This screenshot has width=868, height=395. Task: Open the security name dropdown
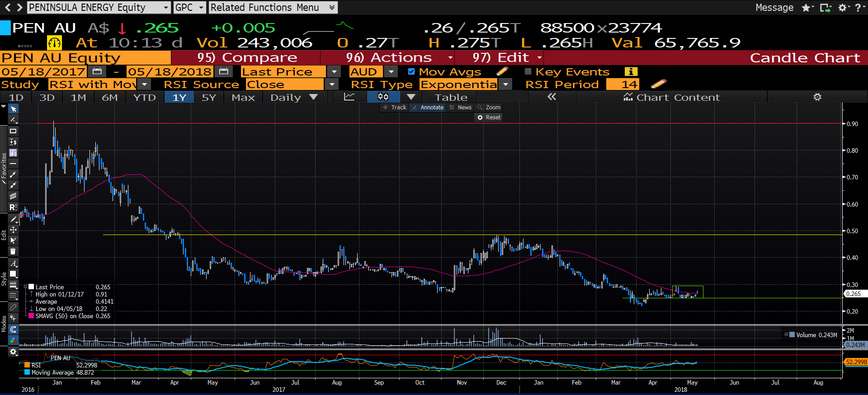click(166, 8)
